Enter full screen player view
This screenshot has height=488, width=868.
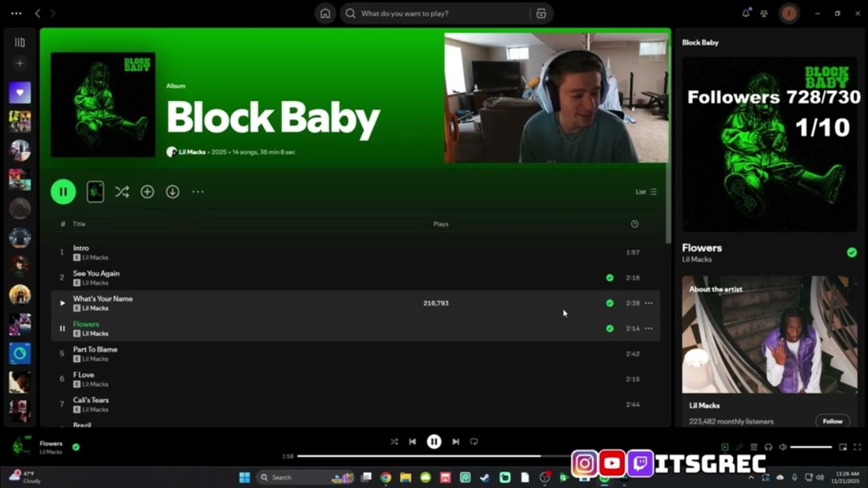coord(857,447)
